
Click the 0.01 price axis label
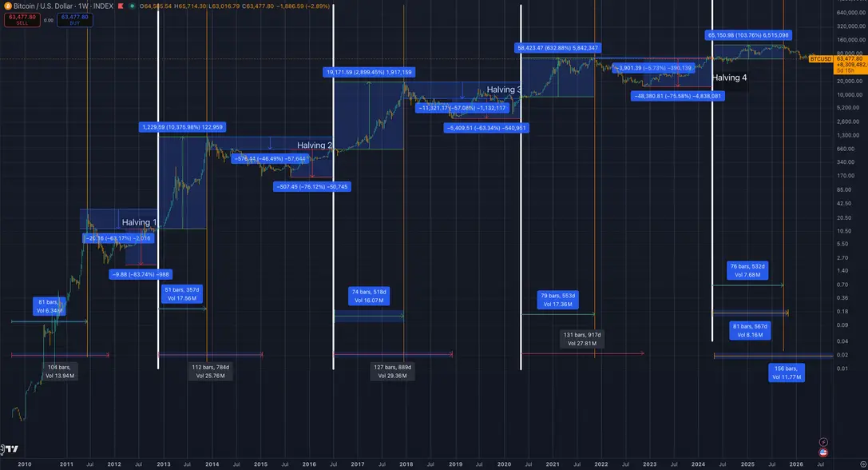842,368
